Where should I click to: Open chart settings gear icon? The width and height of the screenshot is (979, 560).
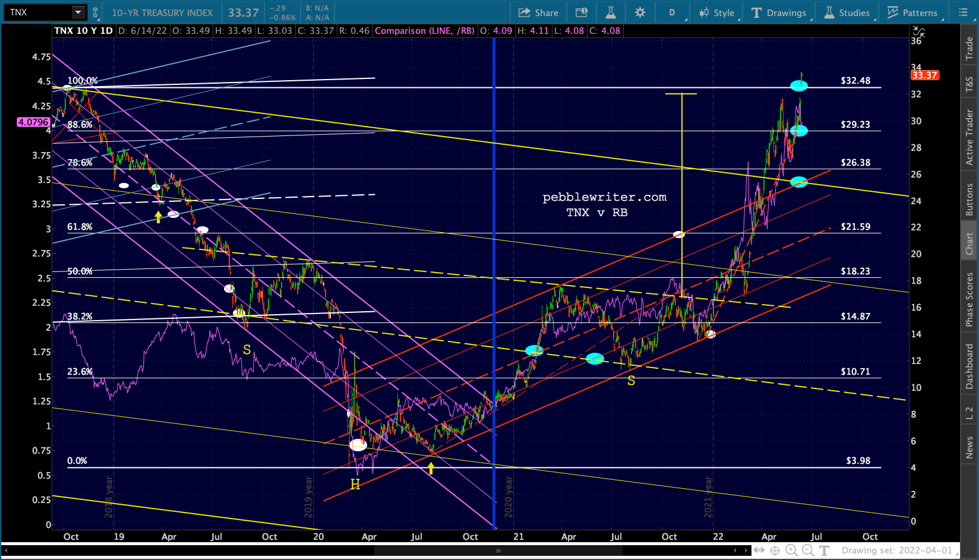pyautogui.click(x=640, y=12)
